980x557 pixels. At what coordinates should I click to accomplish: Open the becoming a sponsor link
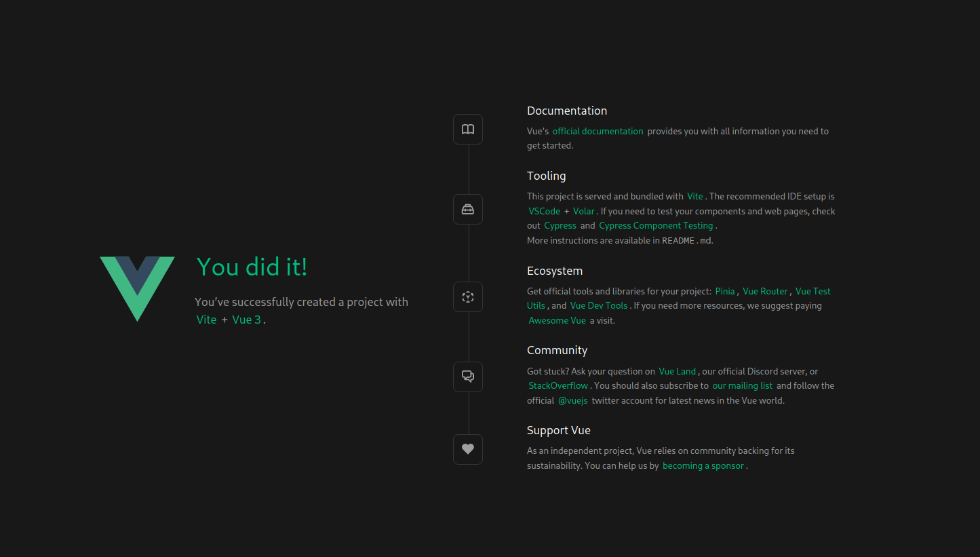point(703,465)
